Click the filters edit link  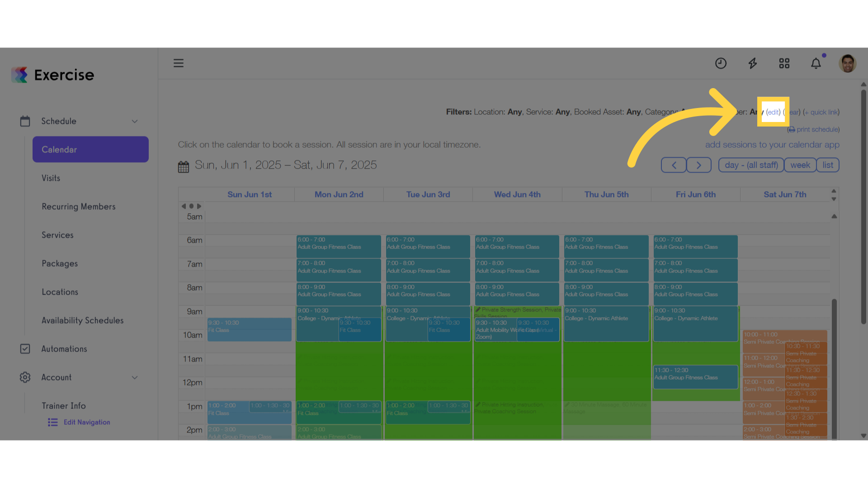[x=773, y=112]
